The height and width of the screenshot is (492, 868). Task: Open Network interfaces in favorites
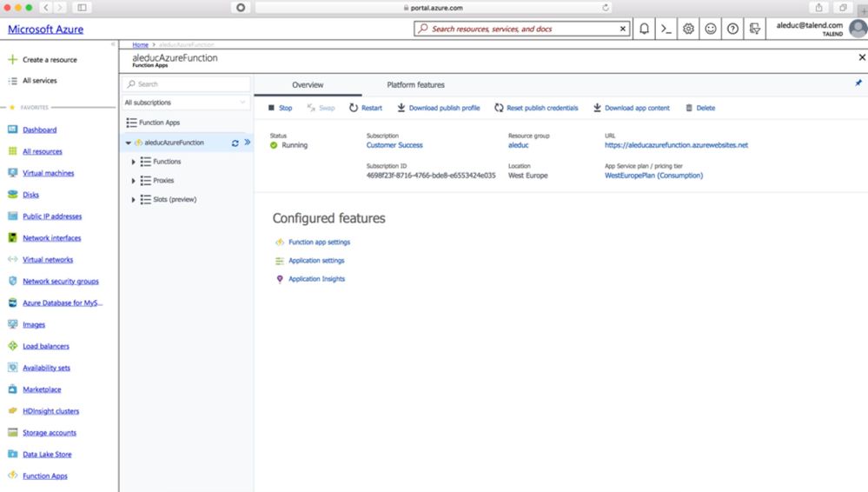pos(51,237)
